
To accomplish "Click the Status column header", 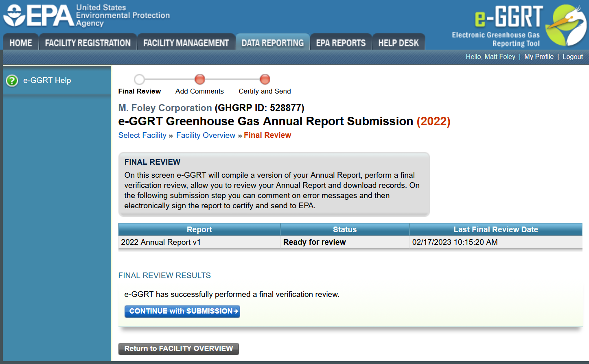I will [345, 229].
